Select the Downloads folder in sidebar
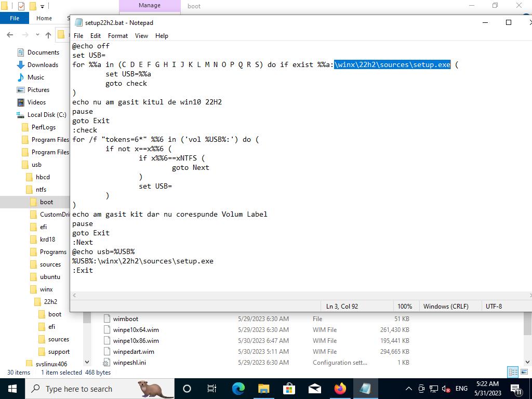Image resolution: width=532 pixels, height=399 pixels. (x=43, y=65)
